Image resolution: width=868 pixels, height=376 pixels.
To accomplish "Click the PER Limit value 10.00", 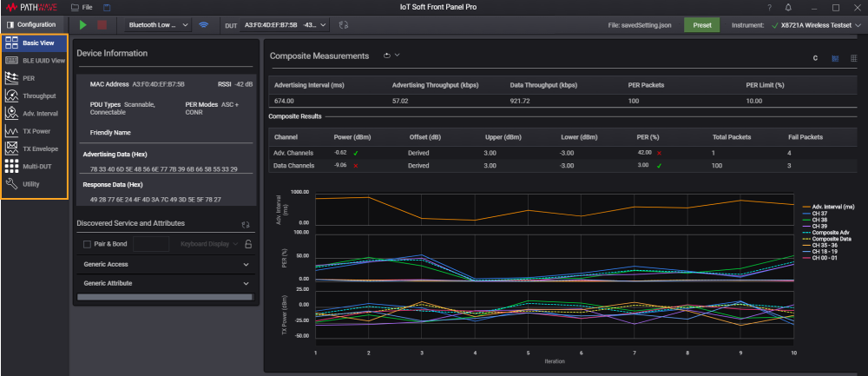I will tap(754, 102).
